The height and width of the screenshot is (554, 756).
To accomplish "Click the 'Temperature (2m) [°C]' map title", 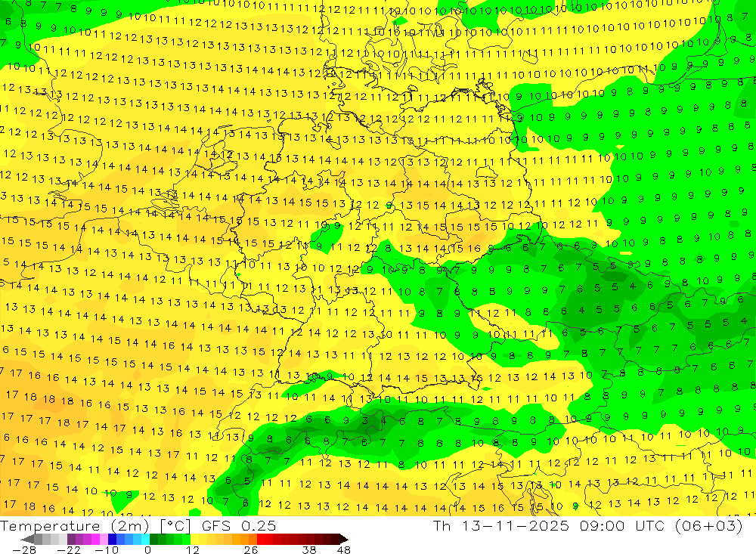I will [x=95, y=525].
